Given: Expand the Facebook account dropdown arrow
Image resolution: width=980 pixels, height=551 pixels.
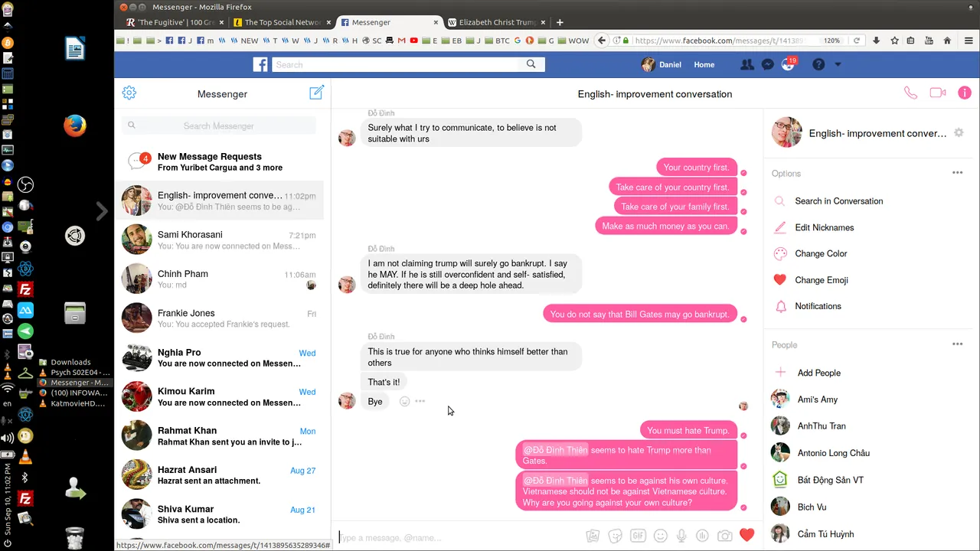Looking at the screenshot, I should tap(838, 65).
